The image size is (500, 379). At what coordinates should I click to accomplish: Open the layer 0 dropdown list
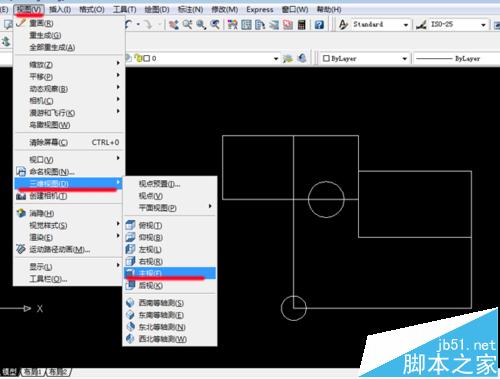pos(276,59)
